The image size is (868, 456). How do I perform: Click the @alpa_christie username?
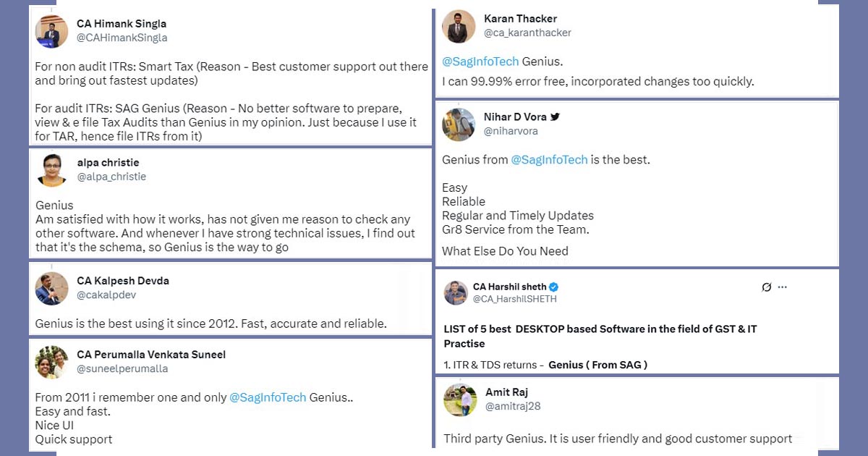(x=111, y=177)
